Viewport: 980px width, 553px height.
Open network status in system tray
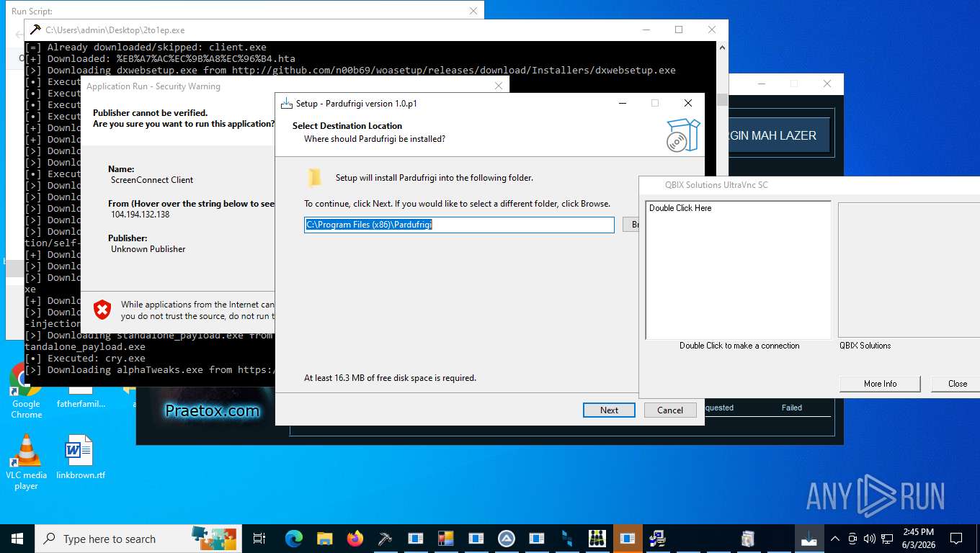coord(886,539)
